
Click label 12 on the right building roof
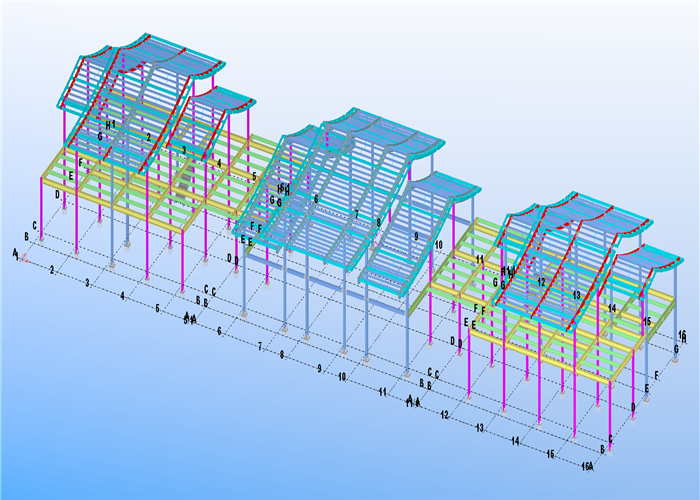[x=542, y=282]
